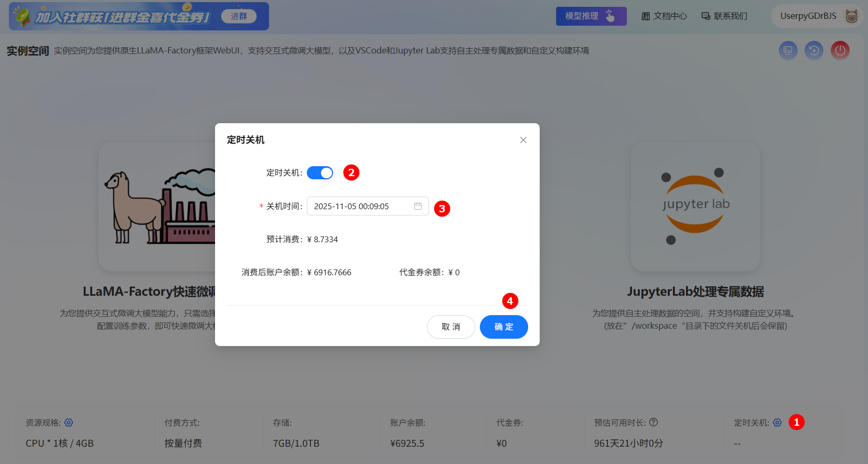This screenshot has width=868, height=464.
Task: Click the 按量付费 value
Action: pyautogui.click(x=183, y=444)
